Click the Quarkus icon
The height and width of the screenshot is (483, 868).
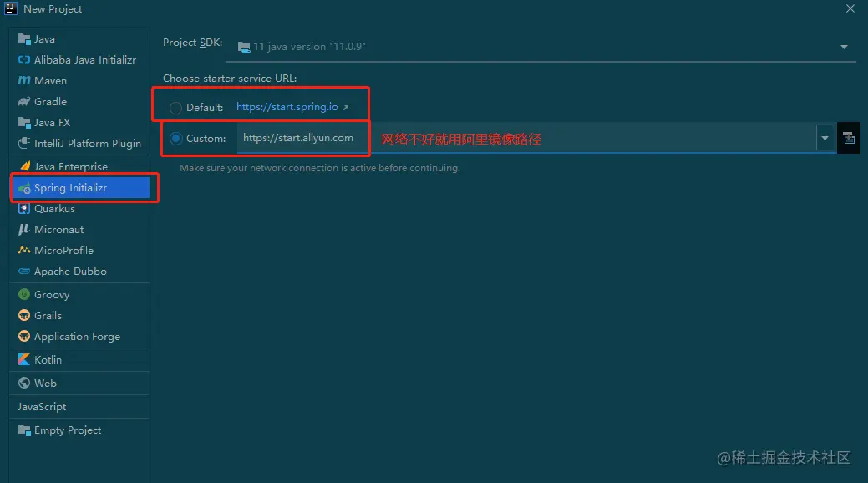click(23, 209)
